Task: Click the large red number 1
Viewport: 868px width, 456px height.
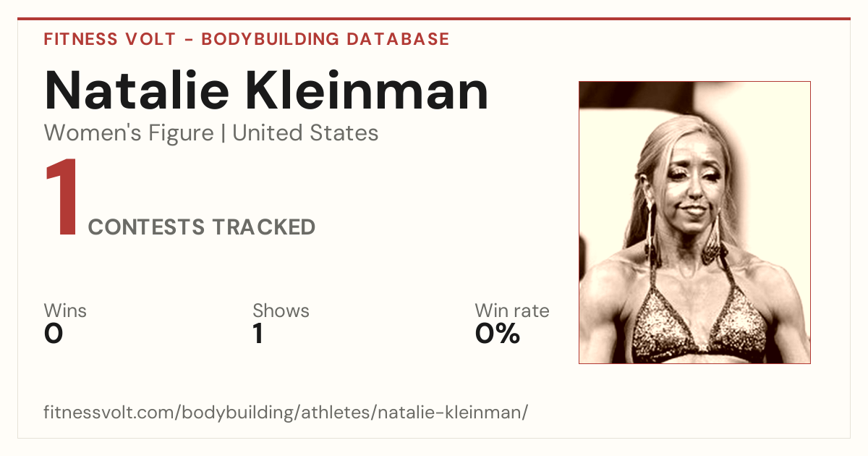Action: (x=61, y=198)
